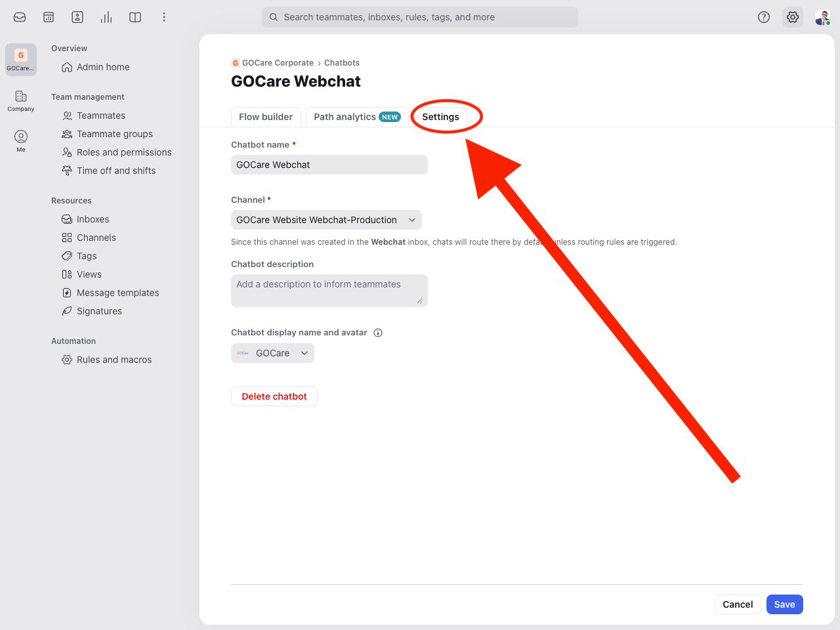Click the Views icon
Screen dimensions: 840x630
pos(67,274)
